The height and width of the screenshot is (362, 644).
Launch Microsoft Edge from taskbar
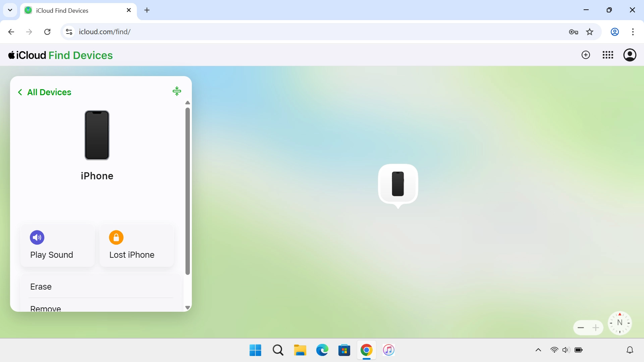322,350
